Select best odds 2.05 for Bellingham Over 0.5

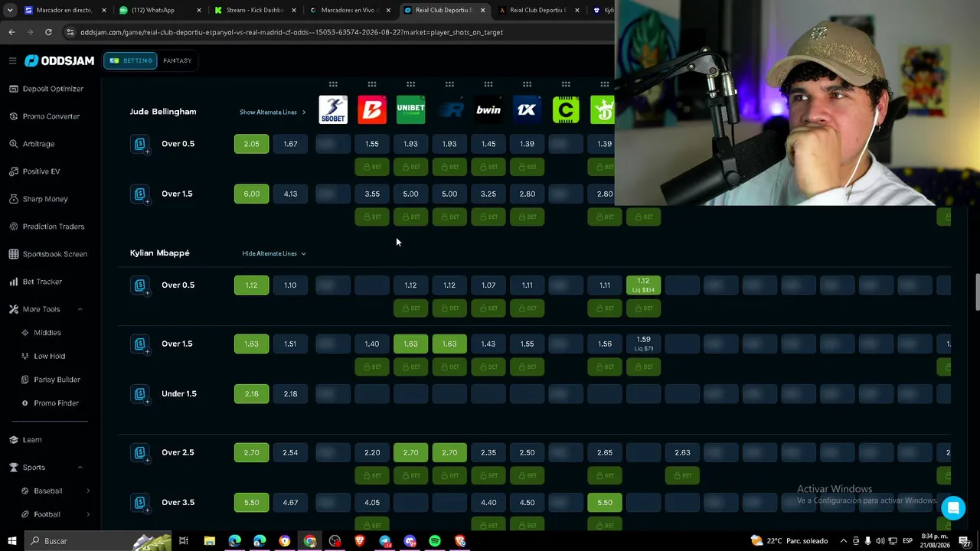(251, 144)
